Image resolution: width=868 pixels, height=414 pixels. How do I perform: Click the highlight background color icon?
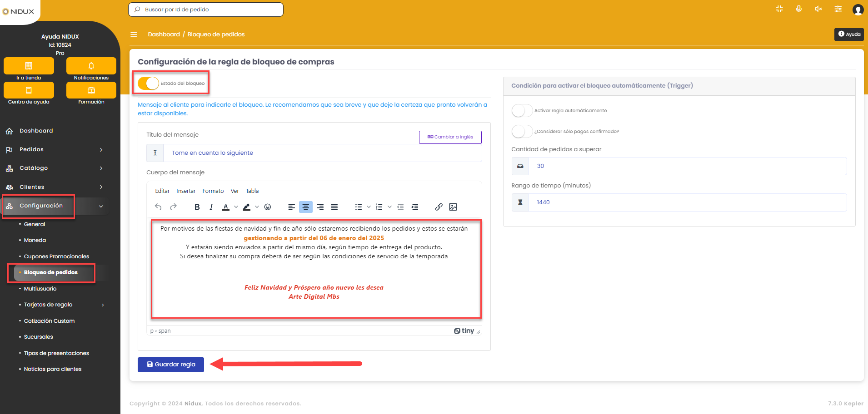point(247,207)
